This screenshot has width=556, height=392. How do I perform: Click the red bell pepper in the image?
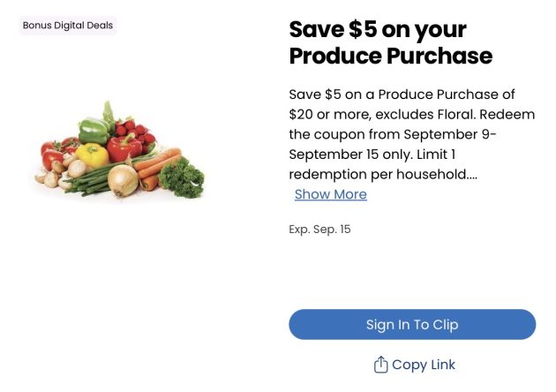[124, 147]
